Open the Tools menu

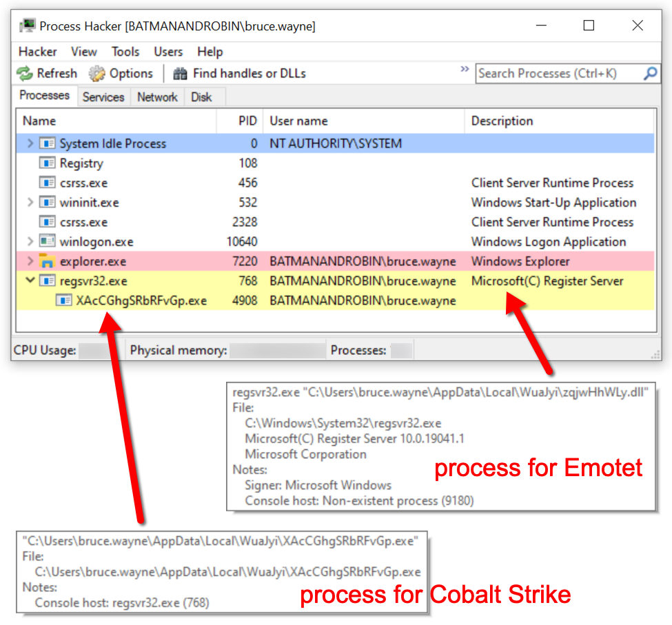125,52
